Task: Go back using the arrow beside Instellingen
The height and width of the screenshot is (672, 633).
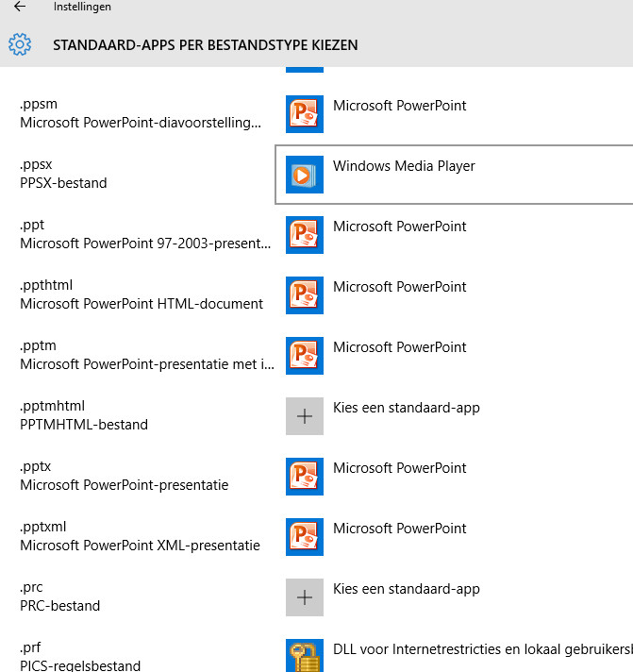Action: coord(20,7)
